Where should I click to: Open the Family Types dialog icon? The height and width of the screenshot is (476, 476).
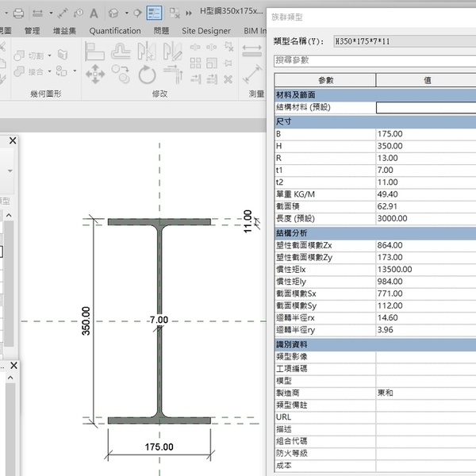click(x=154, y=13)
